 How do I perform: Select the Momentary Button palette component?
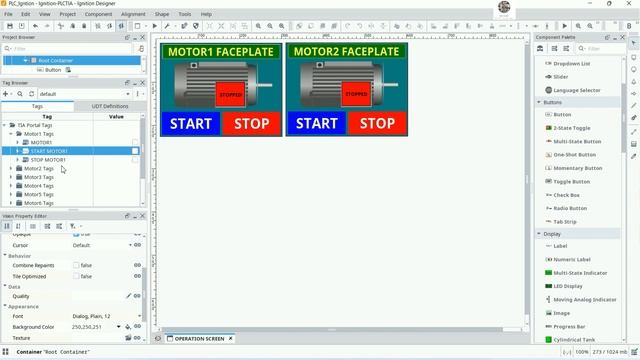coord(577,168)
